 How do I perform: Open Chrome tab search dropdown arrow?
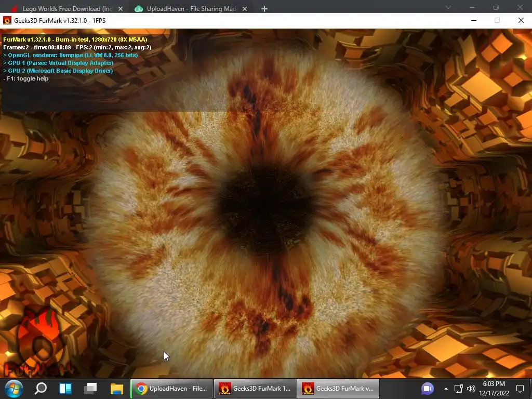[448, 7]
